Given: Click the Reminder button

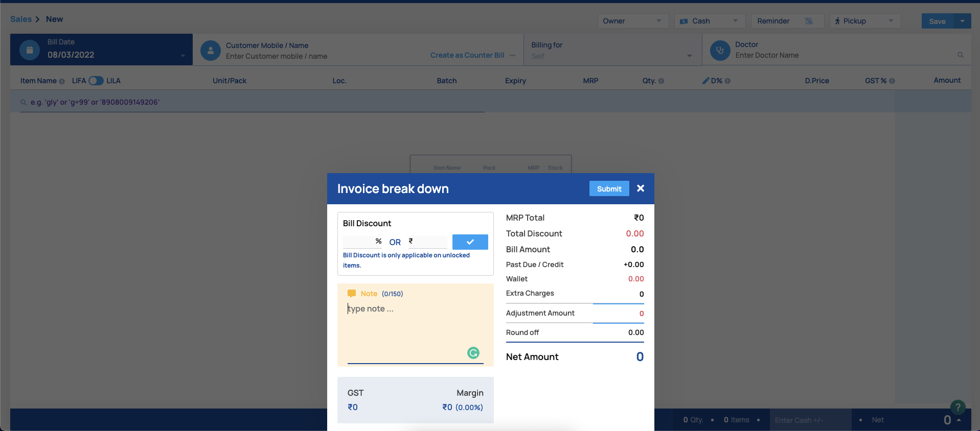Looking at the screenshot, I should click(x=787, y=21).
